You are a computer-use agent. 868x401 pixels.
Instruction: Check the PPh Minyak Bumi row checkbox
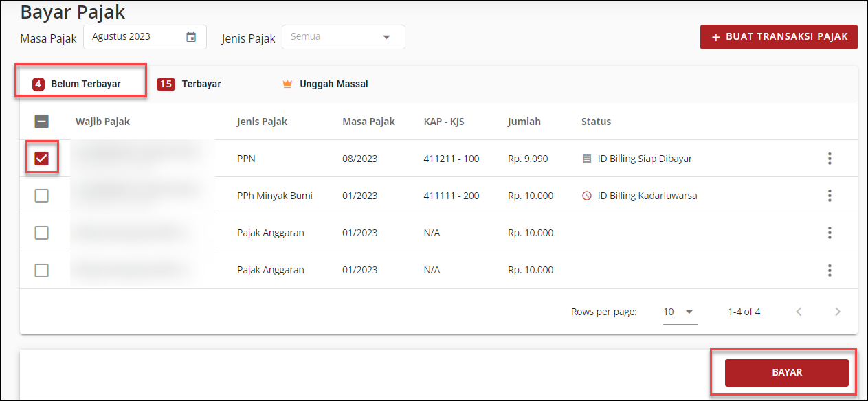pos(42,196)
